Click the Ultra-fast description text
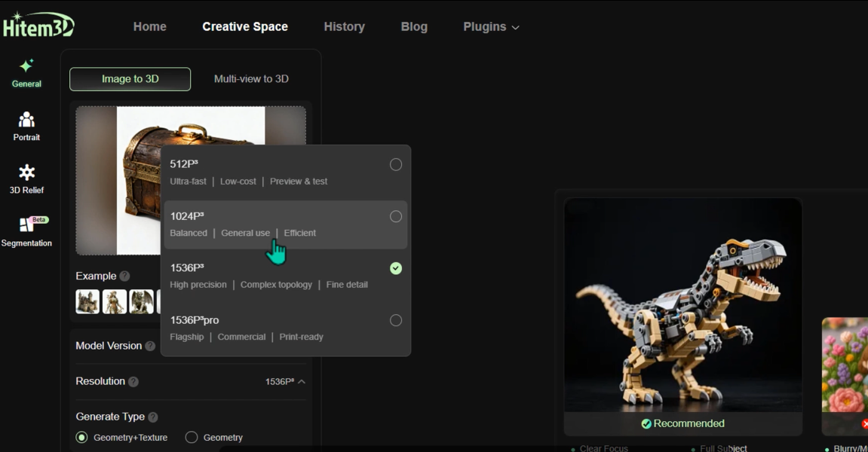The image size is (868, 452). pyautogui.click(x=189, y=182)
